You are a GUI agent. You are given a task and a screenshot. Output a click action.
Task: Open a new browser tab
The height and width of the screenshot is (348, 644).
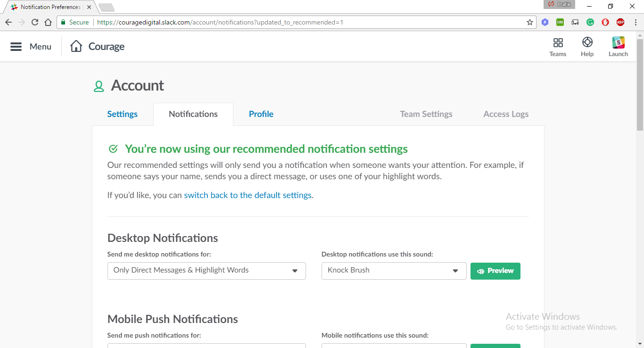[x=107, y=7]
